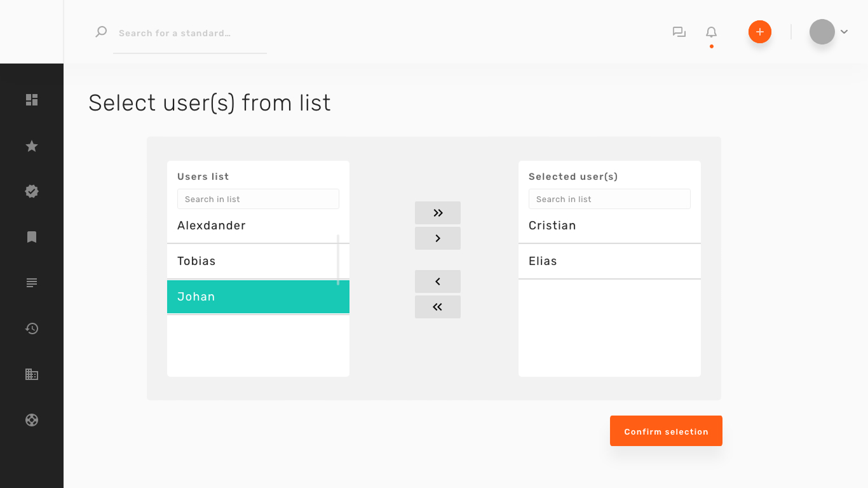Image resolution: width=868 pixels, height=488 pixels.
Task: Open the company building sidebar icon
Action: (x=32, y=374)
